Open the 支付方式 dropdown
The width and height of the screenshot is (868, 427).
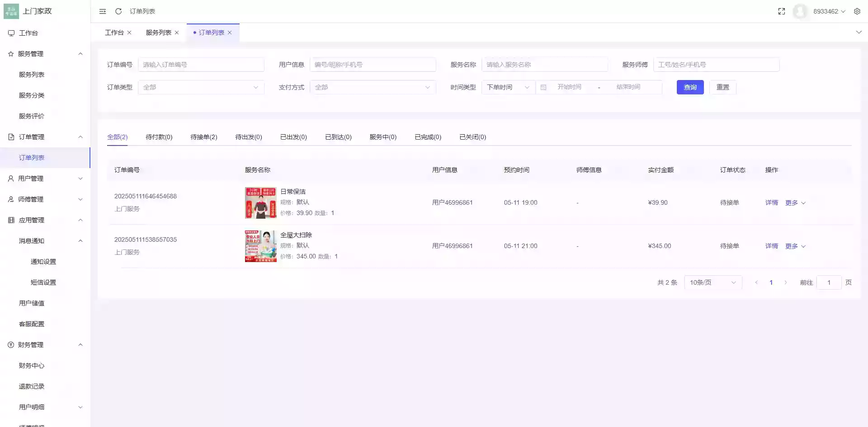tap(373, 87)
